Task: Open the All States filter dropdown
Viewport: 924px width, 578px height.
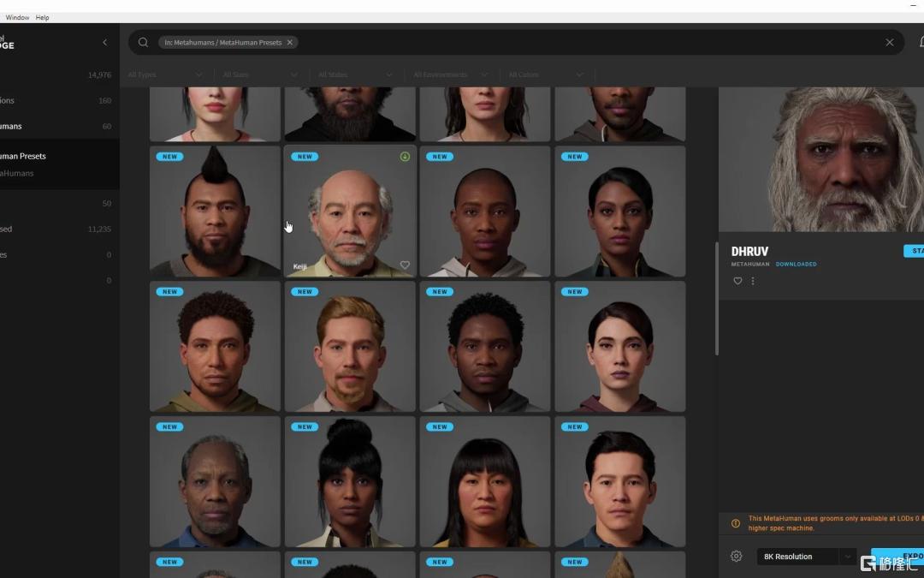Action: coord(355,74)
